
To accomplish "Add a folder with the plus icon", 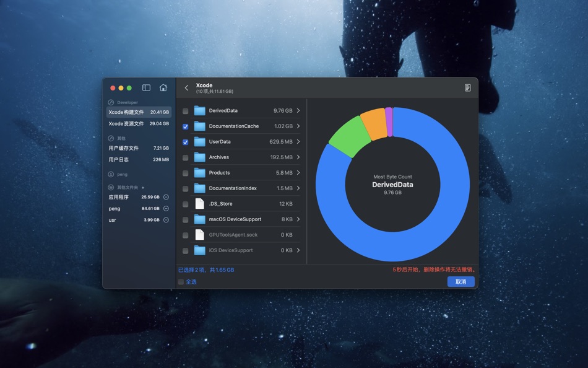I will point(143,187).
